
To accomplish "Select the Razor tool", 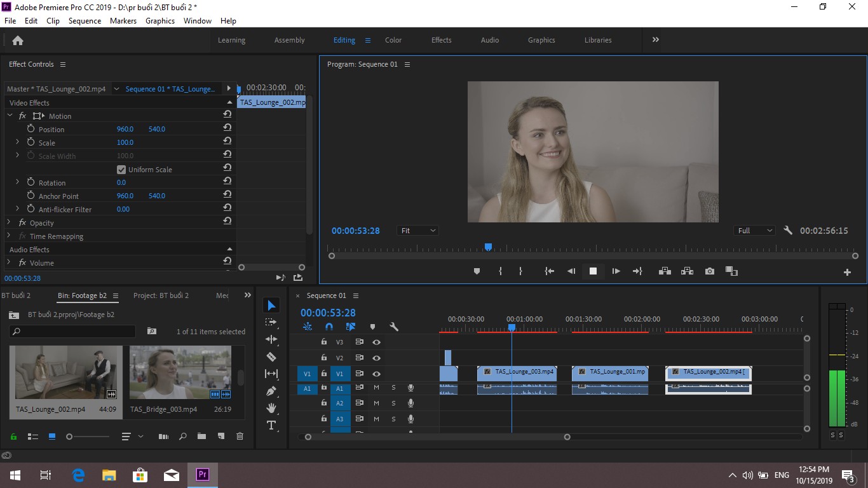I will pos(271,356).
